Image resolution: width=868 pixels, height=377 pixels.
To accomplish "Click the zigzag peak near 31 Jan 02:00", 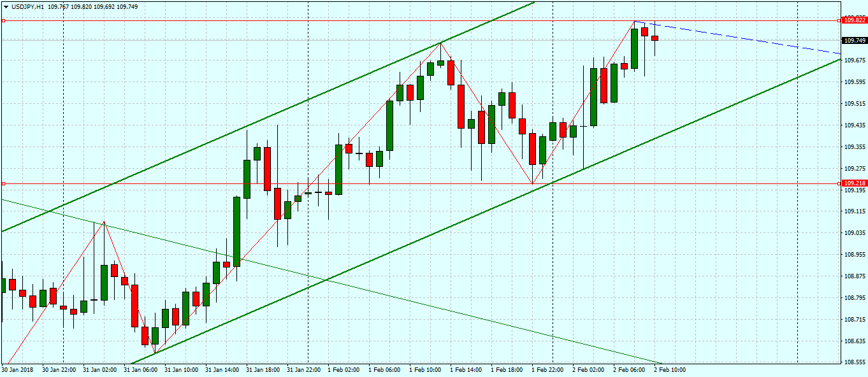I will (x=104, y=222).
